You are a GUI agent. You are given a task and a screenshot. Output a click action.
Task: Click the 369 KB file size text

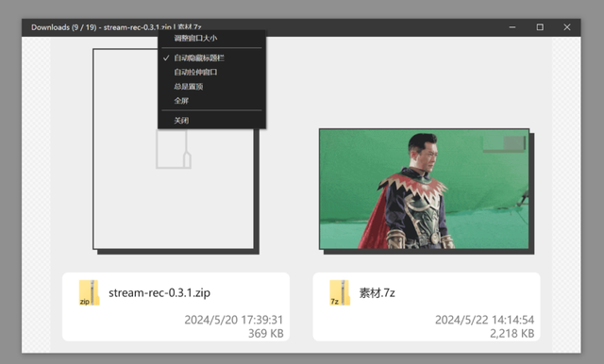tap(266, 334)
